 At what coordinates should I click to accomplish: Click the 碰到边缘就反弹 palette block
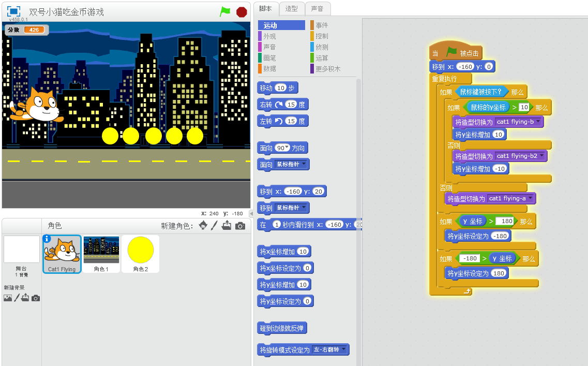[282, 328]
